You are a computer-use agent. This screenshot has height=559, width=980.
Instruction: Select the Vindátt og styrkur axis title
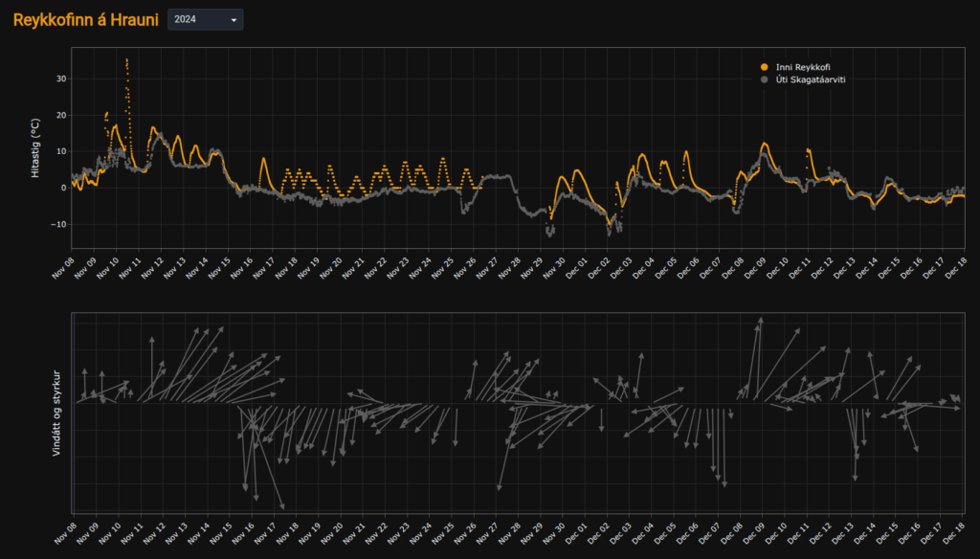click(x=56, y=412)
